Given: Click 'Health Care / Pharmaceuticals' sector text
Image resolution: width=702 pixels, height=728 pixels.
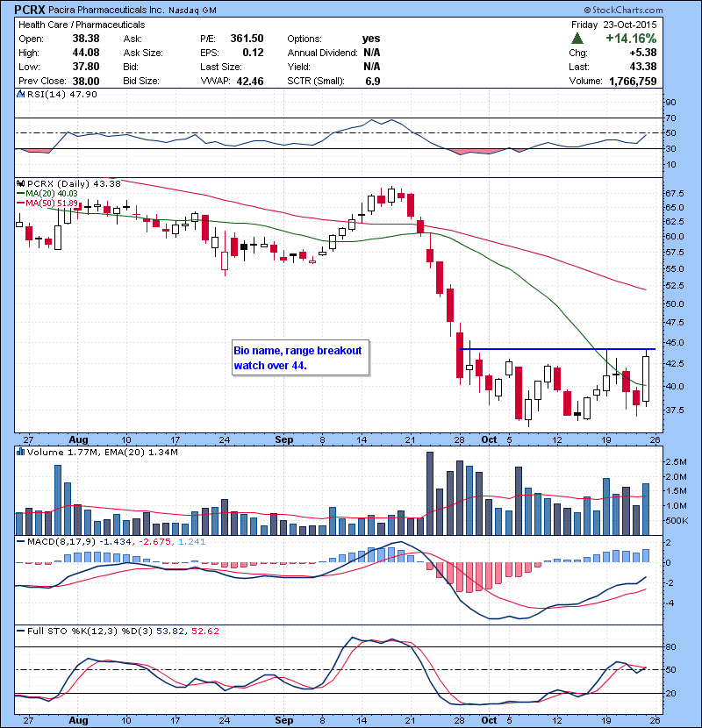Looking at the screenshot, I should pos(82,25).
